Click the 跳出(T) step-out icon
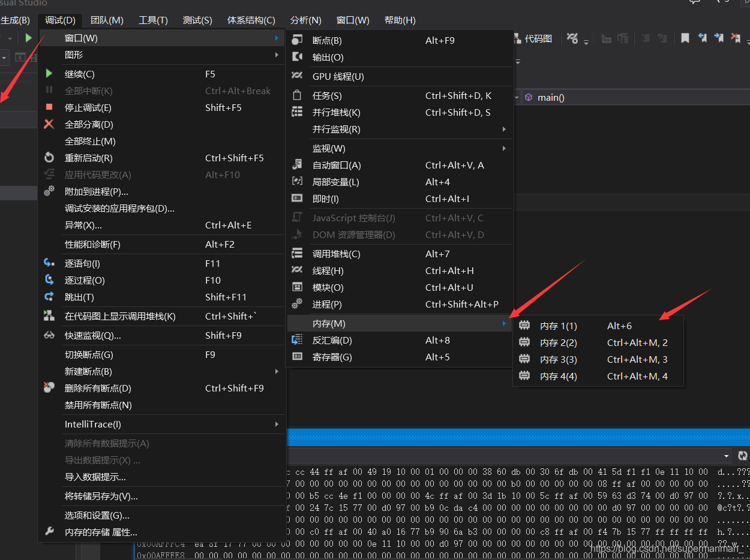This screenshot has width=750, height=560. (49, 297)
